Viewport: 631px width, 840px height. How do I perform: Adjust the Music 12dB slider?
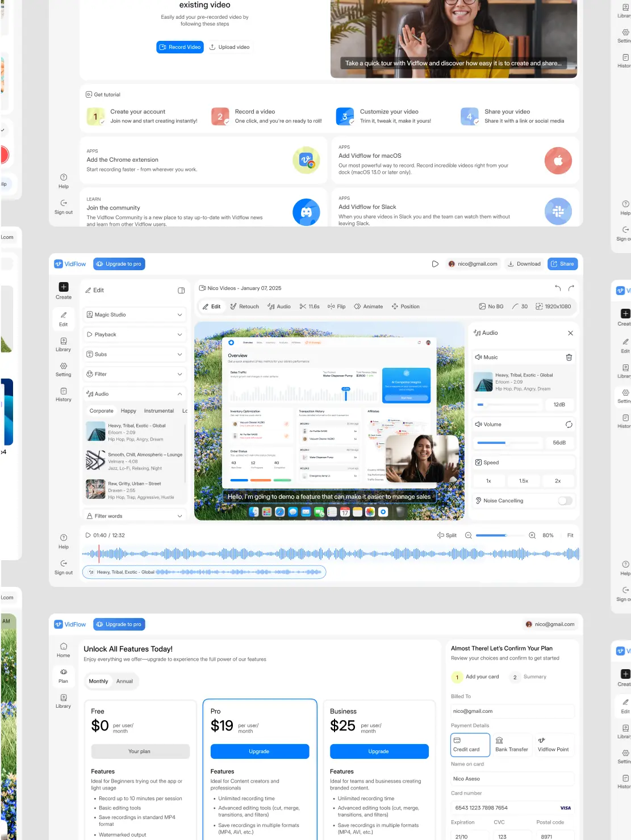508,405
